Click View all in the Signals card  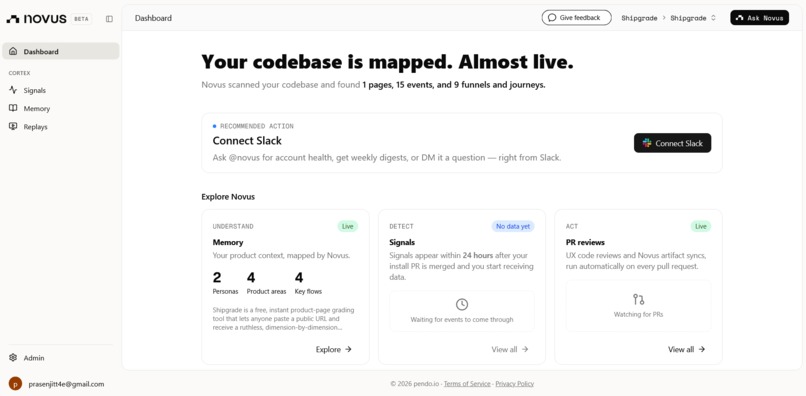(510, 349)
